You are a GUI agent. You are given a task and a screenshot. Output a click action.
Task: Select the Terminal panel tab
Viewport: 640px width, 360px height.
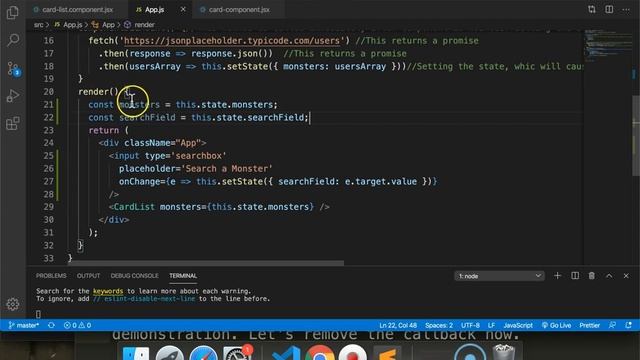(x=183, y=276)
